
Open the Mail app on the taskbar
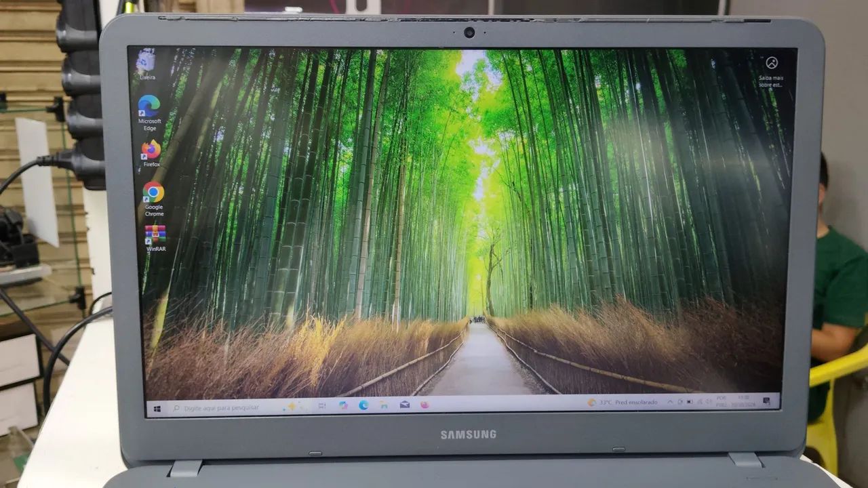coord(404,405)
